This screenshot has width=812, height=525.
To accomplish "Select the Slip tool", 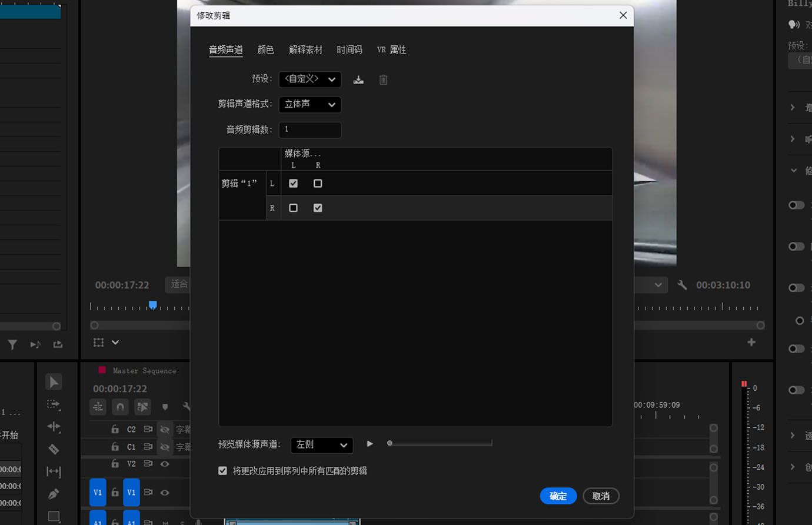I will click(54, 471).
